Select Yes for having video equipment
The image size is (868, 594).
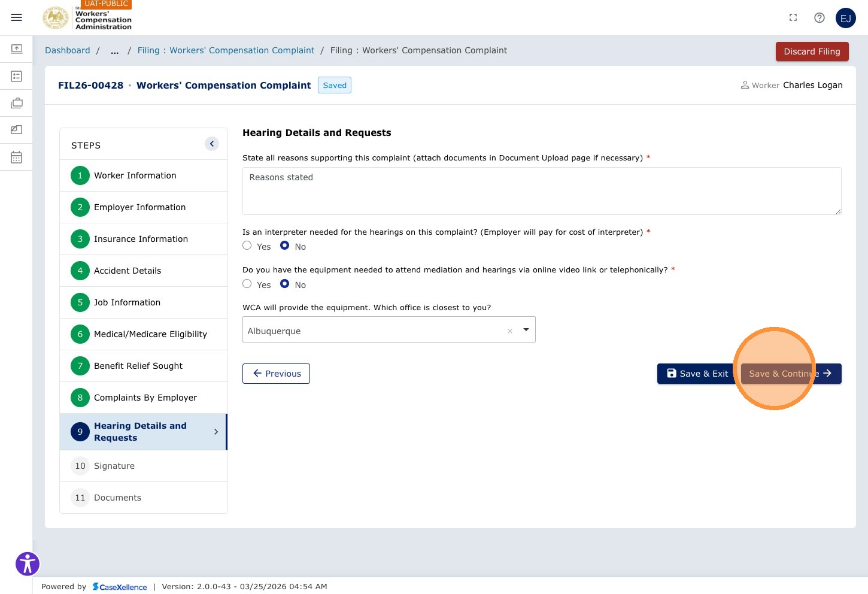247,284
